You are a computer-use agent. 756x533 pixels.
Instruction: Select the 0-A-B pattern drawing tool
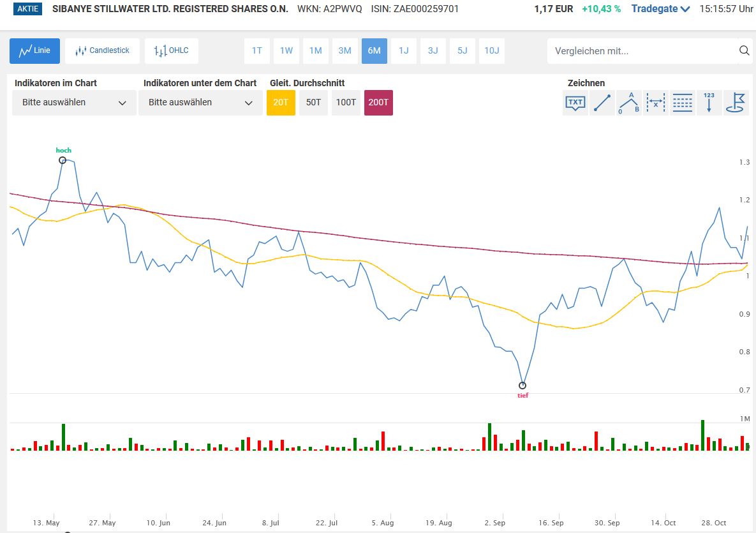click(629, 103)
